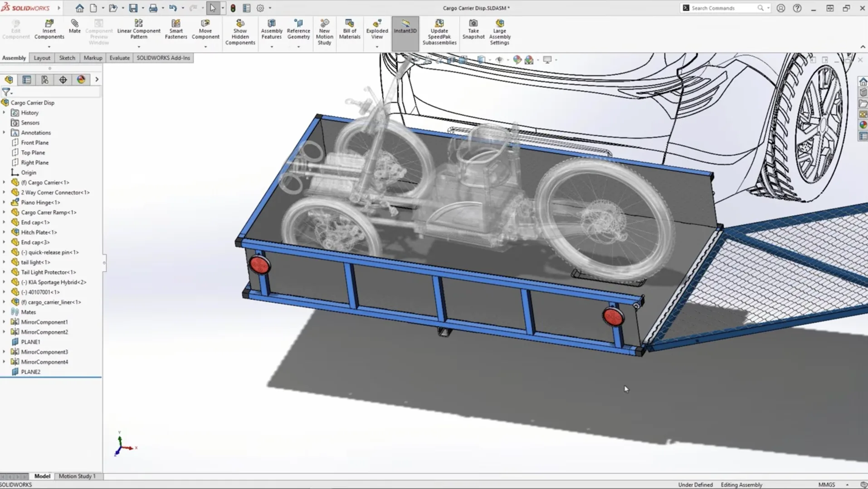Open the ConfigurationManager tab icon
The width and height of the screenshot is (868, 489).
(x=45, y=80)
